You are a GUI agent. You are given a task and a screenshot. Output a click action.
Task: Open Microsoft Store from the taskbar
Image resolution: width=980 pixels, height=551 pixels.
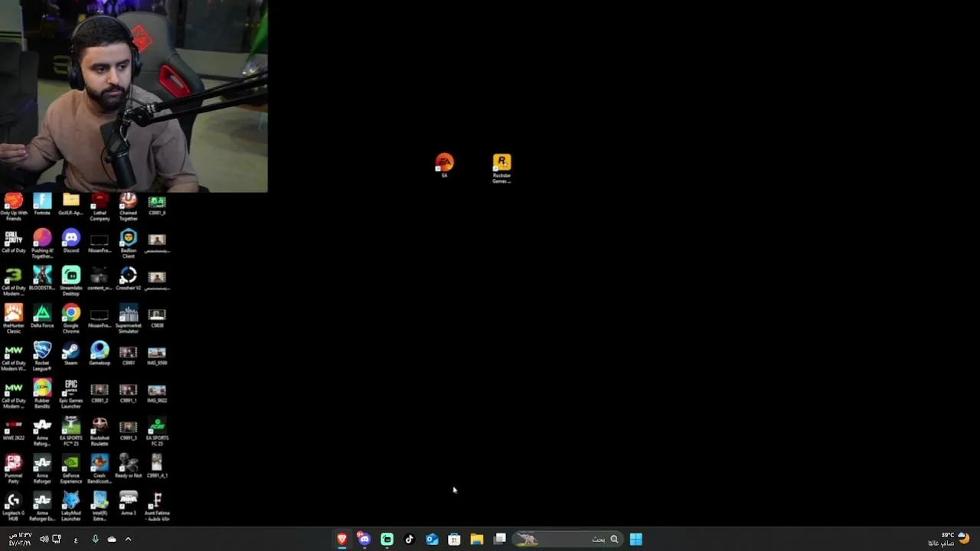pos(454,539)
